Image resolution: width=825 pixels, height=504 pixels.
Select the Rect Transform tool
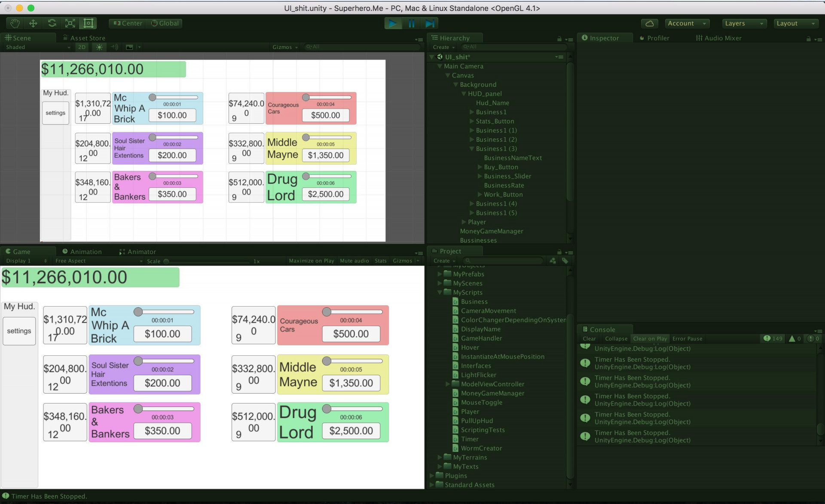point(89,23)
